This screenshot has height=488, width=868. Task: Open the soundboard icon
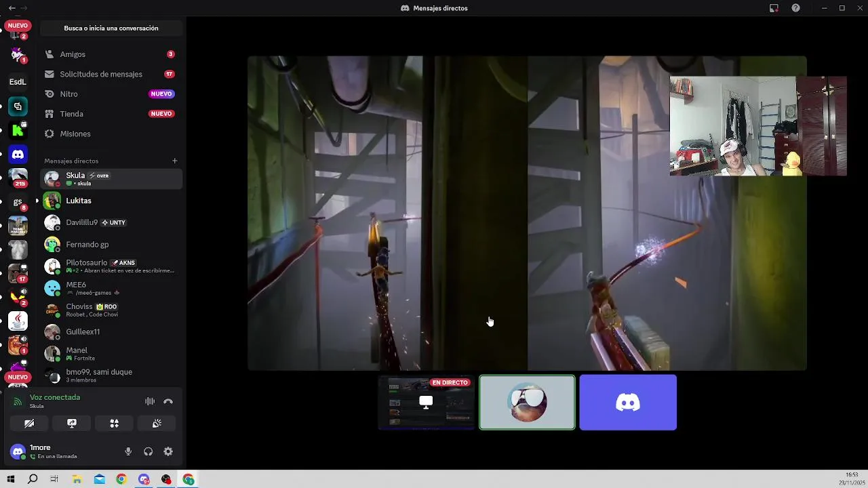157,423
